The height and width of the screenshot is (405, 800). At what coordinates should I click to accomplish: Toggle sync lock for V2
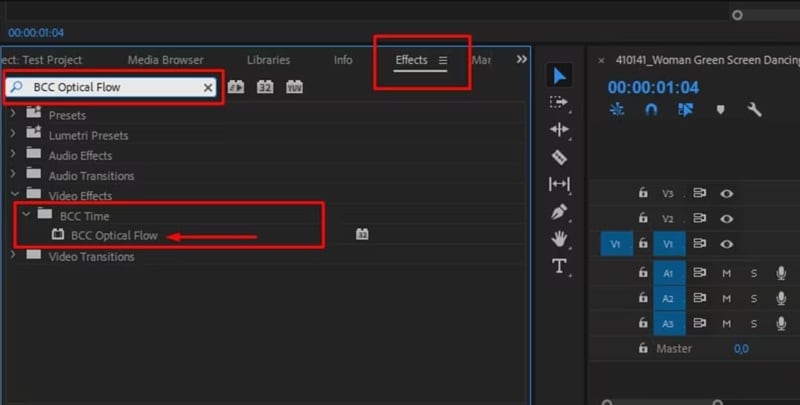pyautogui.click(x=699, y=218)
